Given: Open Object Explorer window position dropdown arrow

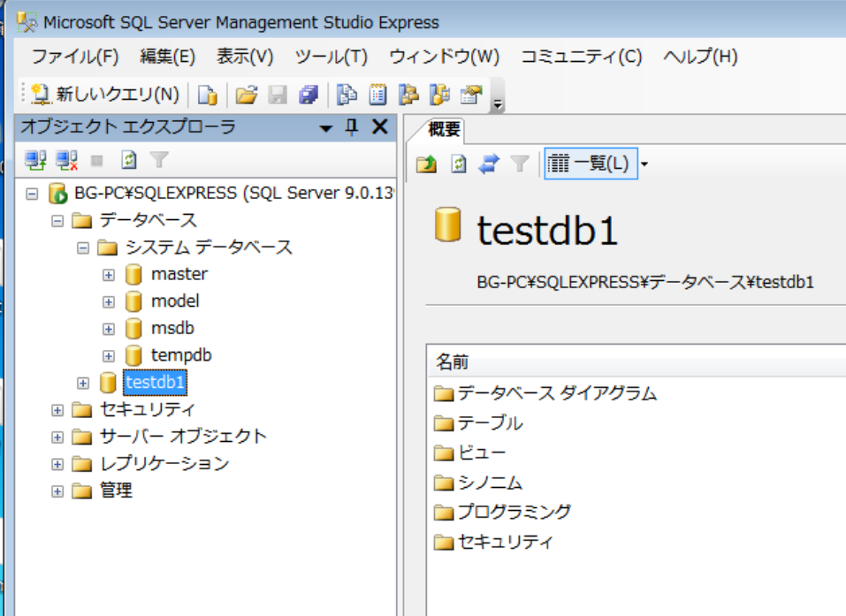Looking at the screenshot, I should pos(325,128).
